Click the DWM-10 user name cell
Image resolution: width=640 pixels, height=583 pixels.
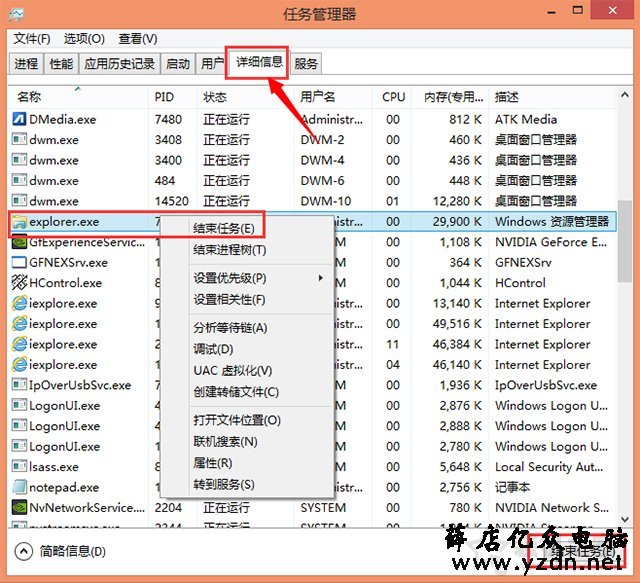coord(325,201)
